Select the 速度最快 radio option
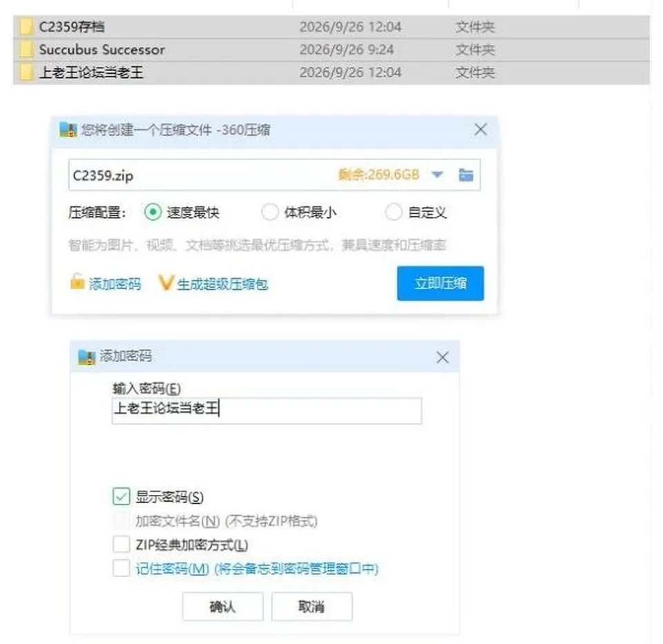The height and width of the screenshot is (644, 663). pos(153,212)
